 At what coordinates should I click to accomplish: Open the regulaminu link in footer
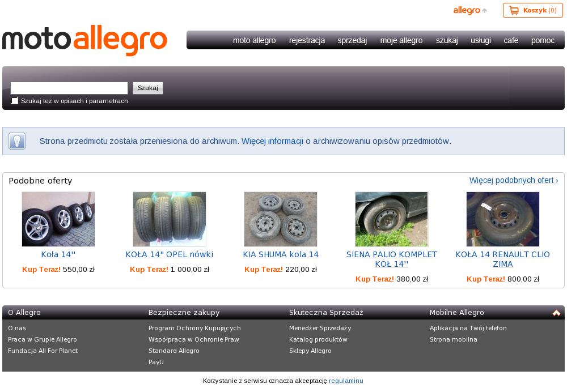[346, 381]
